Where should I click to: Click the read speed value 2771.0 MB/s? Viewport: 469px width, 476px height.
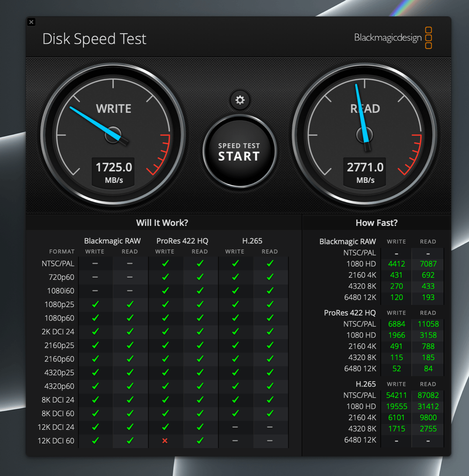pos(365,172)
